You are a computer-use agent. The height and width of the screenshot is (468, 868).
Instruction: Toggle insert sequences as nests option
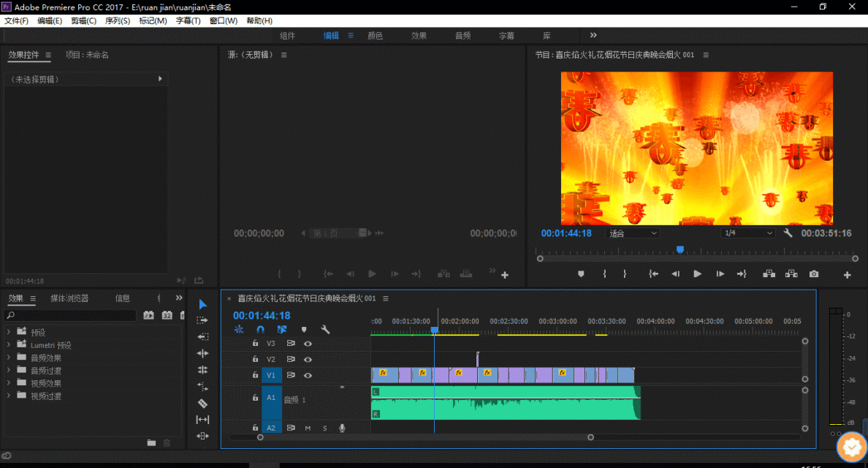239,330
